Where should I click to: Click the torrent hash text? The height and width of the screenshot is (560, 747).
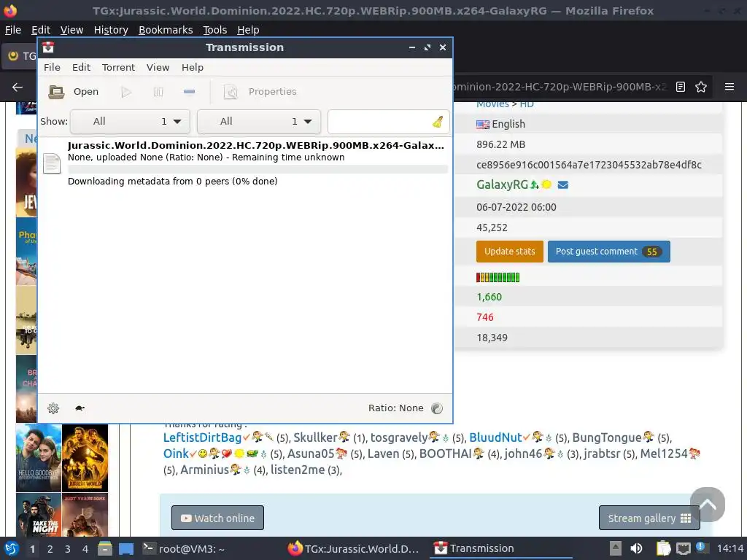[x=589, y=165]
